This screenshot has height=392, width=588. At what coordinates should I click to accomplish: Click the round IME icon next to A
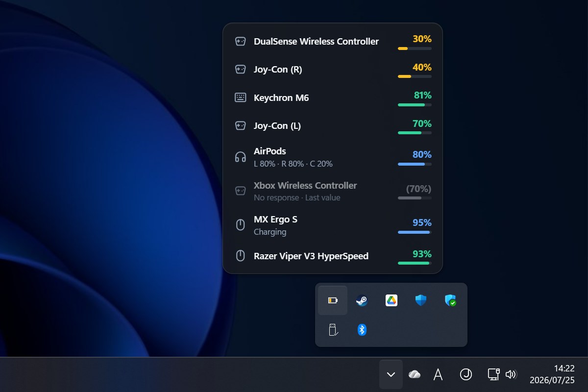(465, 375)
